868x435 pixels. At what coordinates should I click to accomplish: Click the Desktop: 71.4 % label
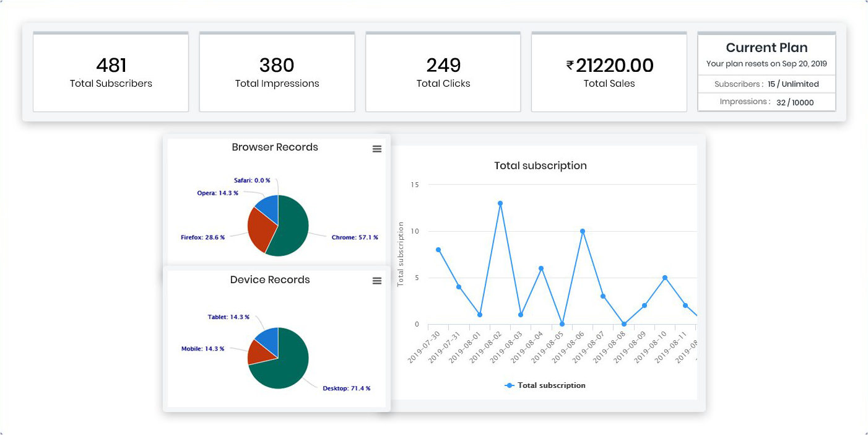[x=346, y=389]
